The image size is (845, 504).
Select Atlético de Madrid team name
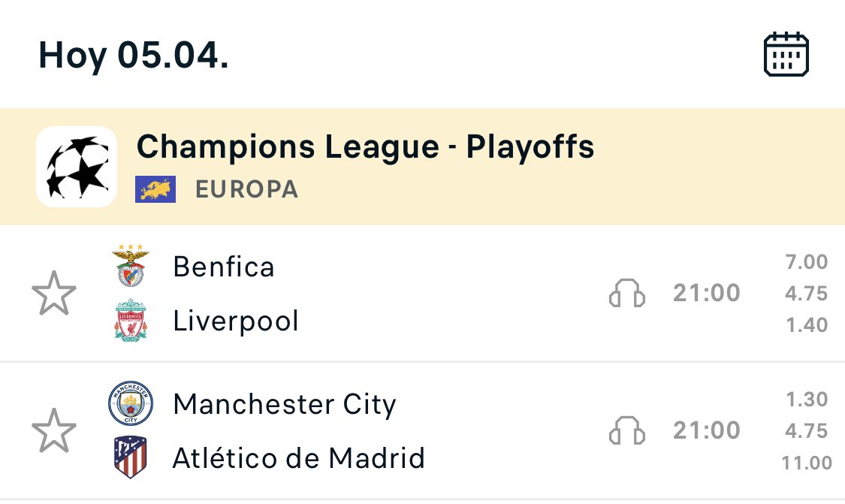coord(299,457)
